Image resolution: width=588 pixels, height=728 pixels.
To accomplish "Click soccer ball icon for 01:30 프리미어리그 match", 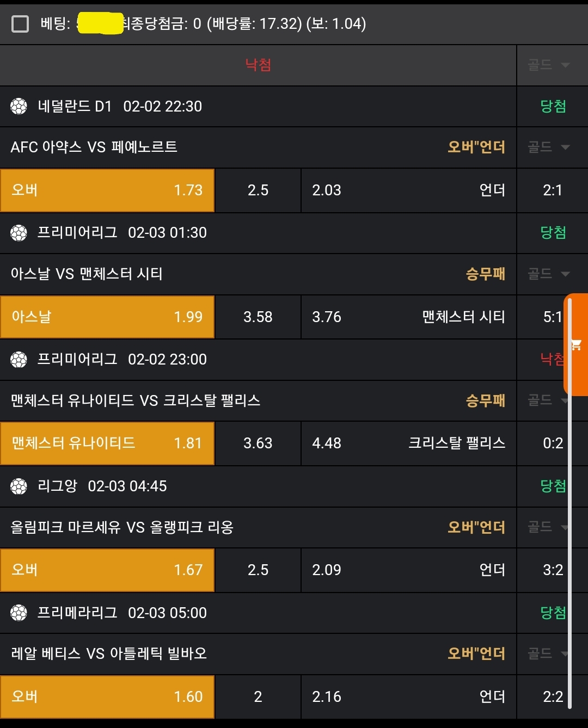I will coord(19,233).
